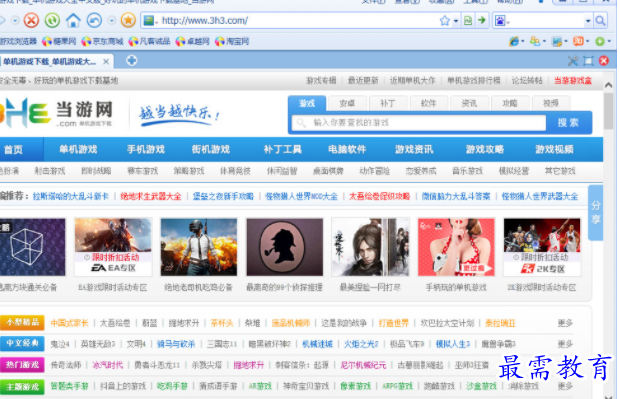This screenshot has height=399, width=620.
Task: Open the 2K专区 promotion thumbnail
Action: pos(542,247)
